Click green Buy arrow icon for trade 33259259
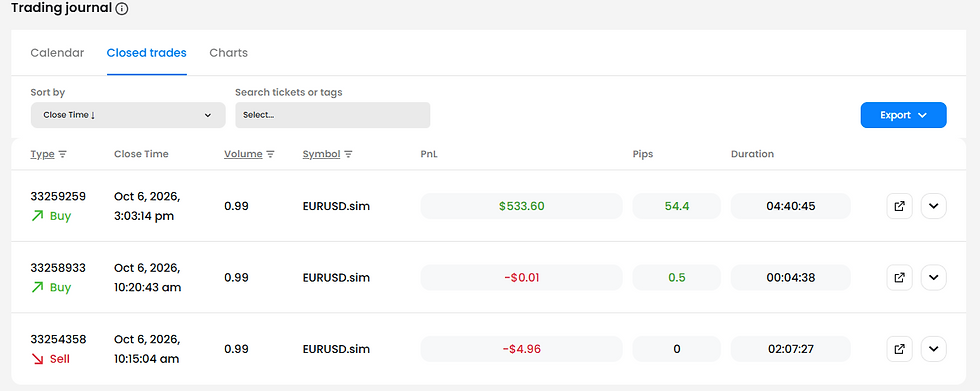This screenshot has width=980, height=391. pos(38,217)
